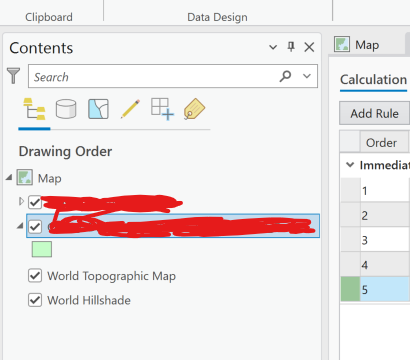This screenshot has height=360, width=410.
Task: Click the search magnifier icon
Action: (x=285, y=76)
